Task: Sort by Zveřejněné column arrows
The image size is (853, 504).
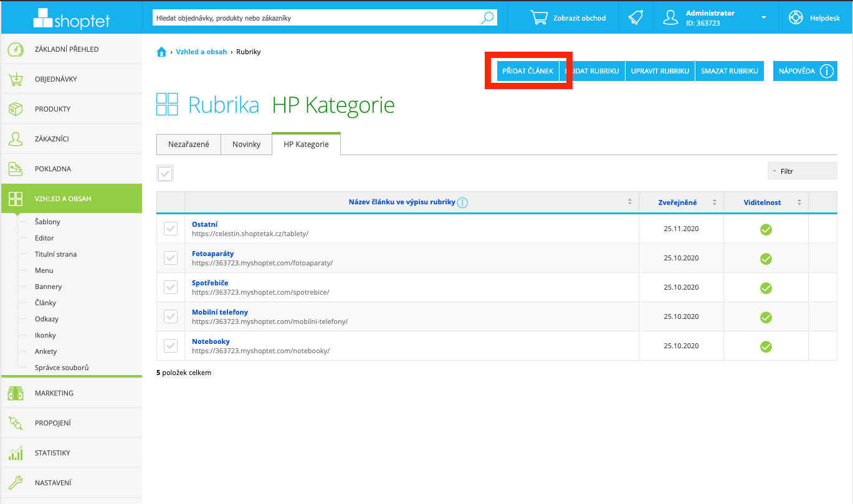Action: click(x=715, y=202)
